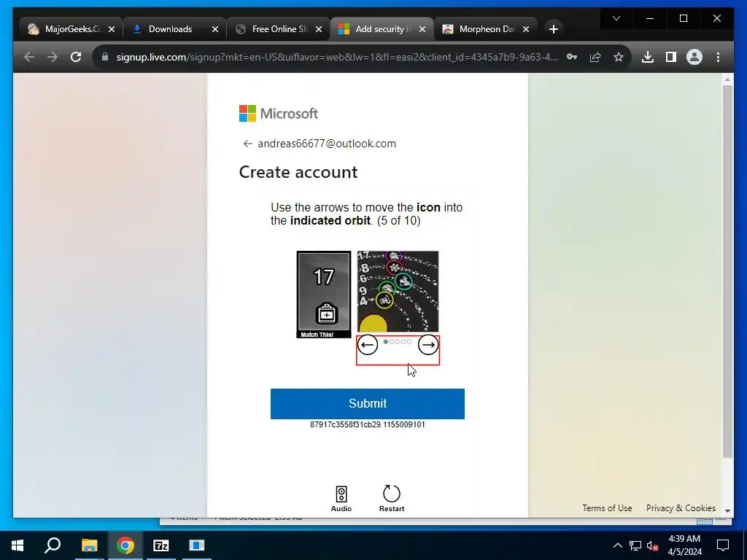Image resolution: width=747 pixels, height=560 pixels.
Task: Open Chrome downloads tray icon
Action: point(648,57)
